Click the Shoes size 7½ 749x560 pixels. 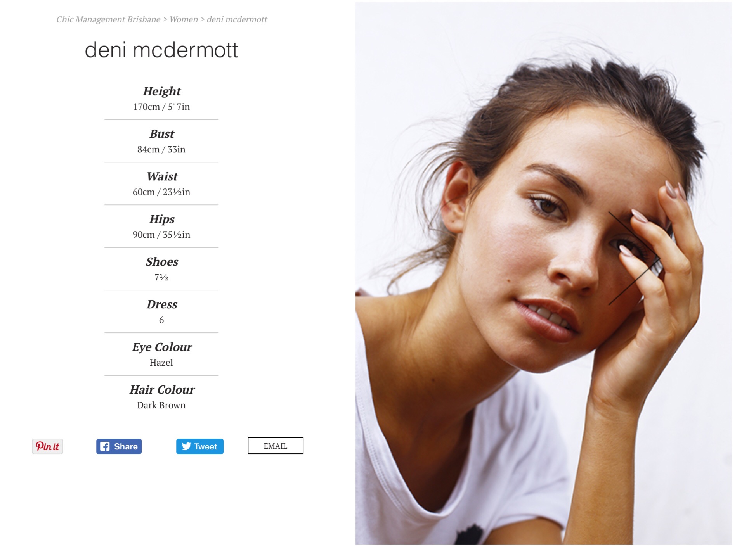click(x=161, y=278)
